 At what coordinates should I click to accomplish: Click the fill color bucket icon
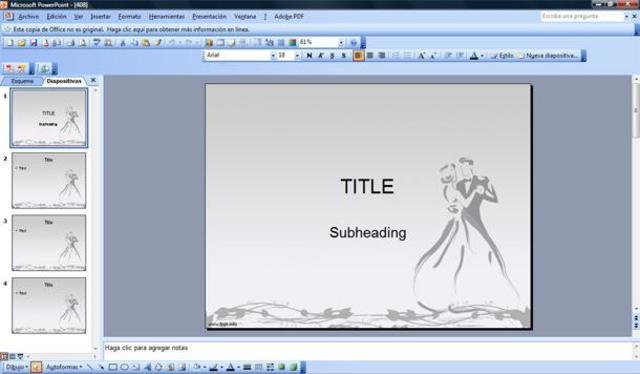(197, 367)
